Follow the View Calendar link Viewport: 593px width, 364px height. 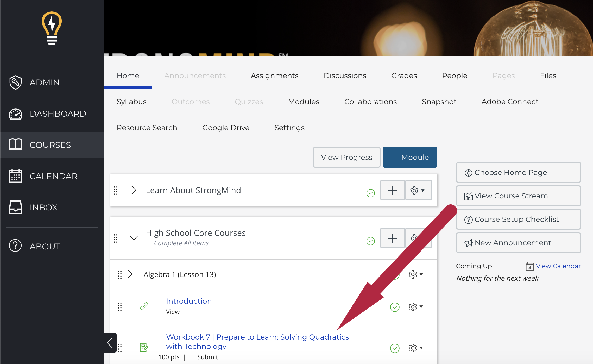pos(558,266)
